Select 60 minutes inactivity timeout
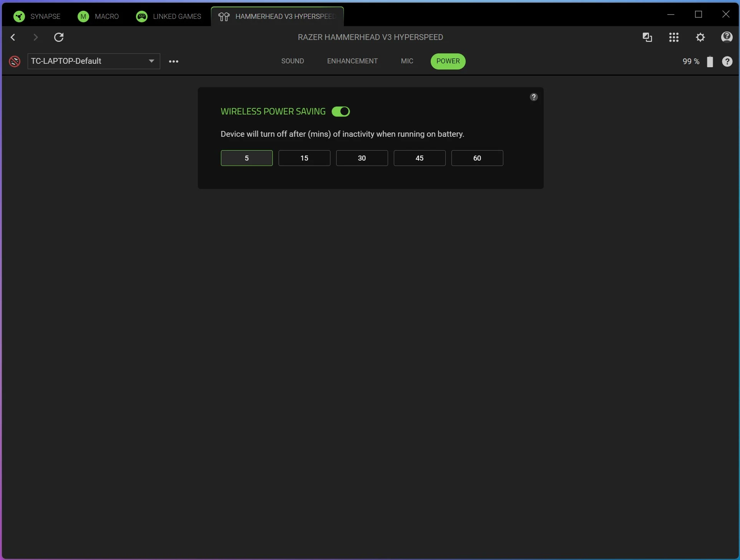740x560 pixels. [477, 158]
